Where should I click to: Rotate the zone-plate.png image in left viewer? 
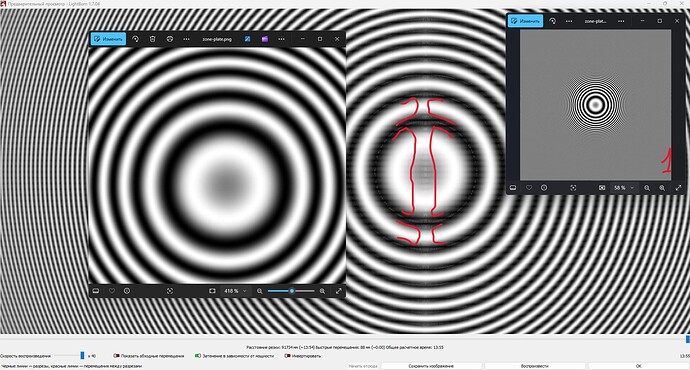(136, 39)
